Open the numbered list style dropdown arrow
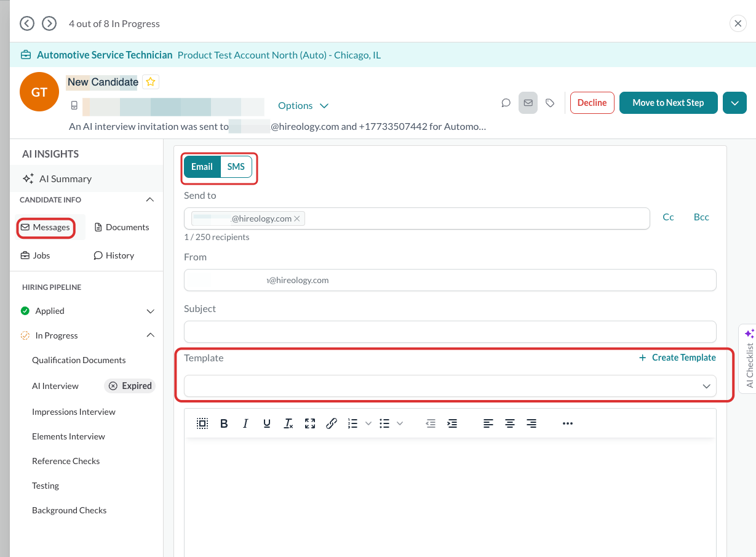This screenshot has width=756, height=557. click(x=368, y=423)
